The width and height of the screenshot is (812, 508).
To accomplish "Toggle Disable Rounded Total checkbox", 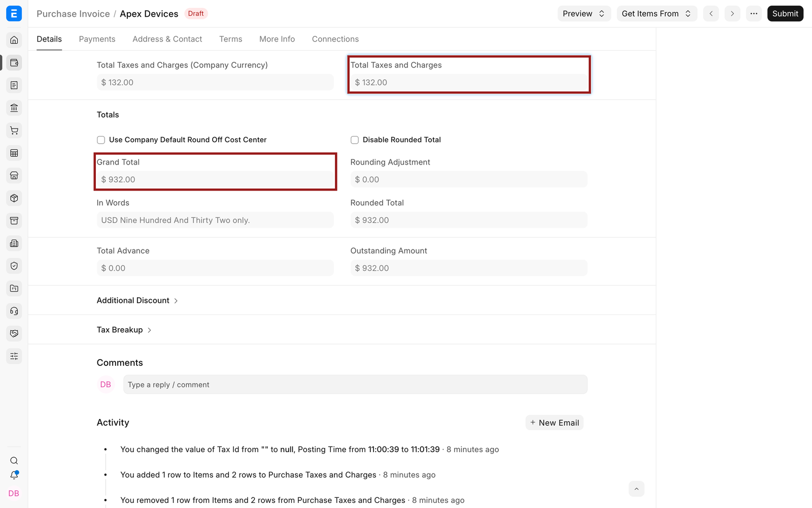I will pos(355,140).
